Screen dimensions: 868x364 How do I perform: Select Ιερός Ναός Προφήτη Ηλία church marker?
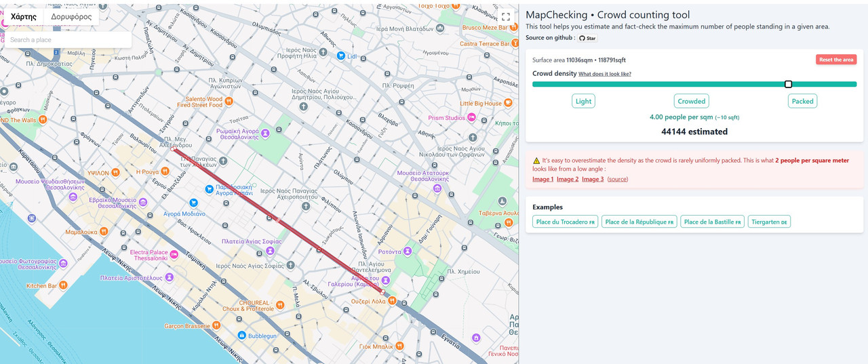(x=323, y=52)
